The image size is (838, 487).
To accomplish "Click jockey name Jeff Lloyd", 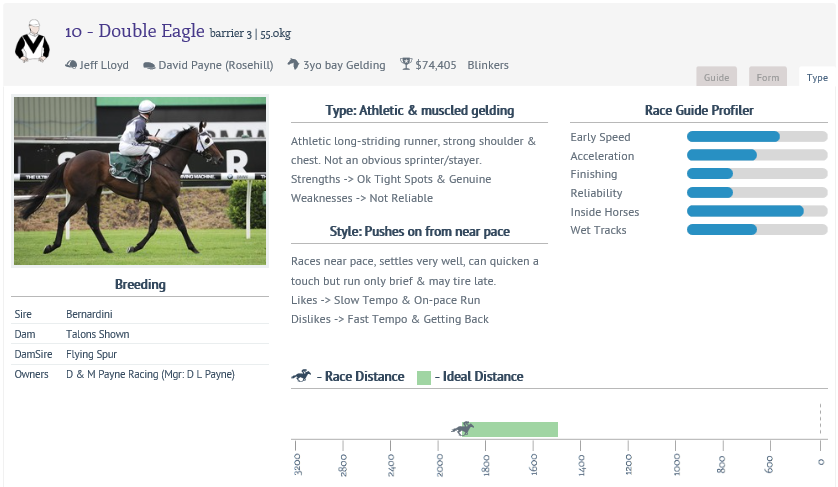I will point(104,65).
